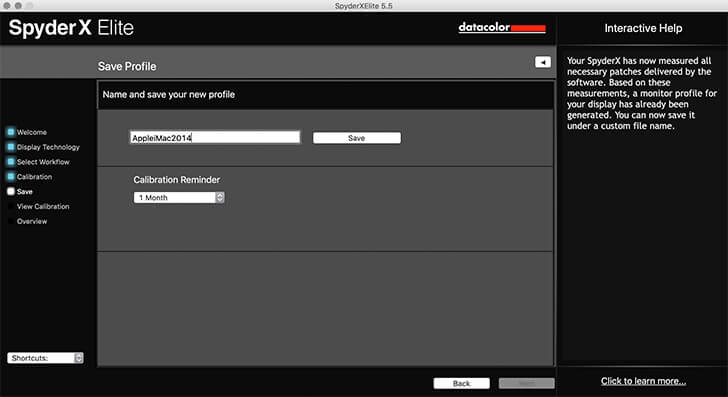Image resolution: width=728 pixels, height=397 pixels.
Task: Go to View Calibration step
Action: point(43,207)
